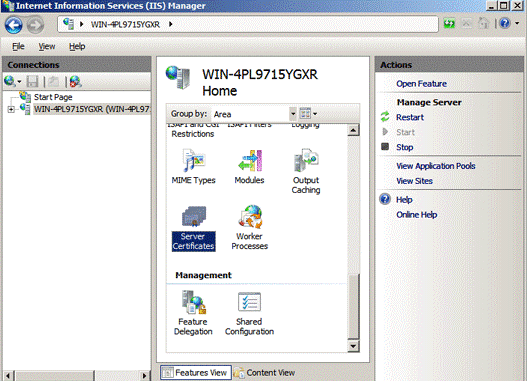Open the Modules feature icon
This screenshot has width=527, height=381.
coord(249,166)
